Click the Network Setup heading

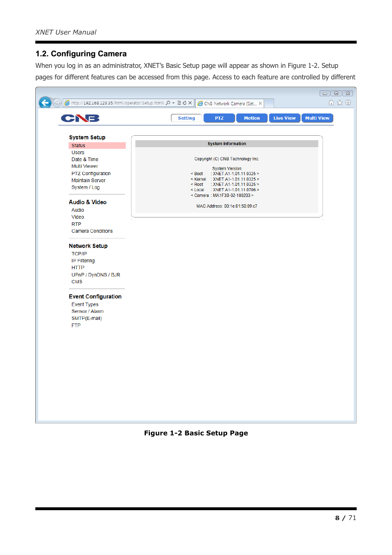[88, 246]
